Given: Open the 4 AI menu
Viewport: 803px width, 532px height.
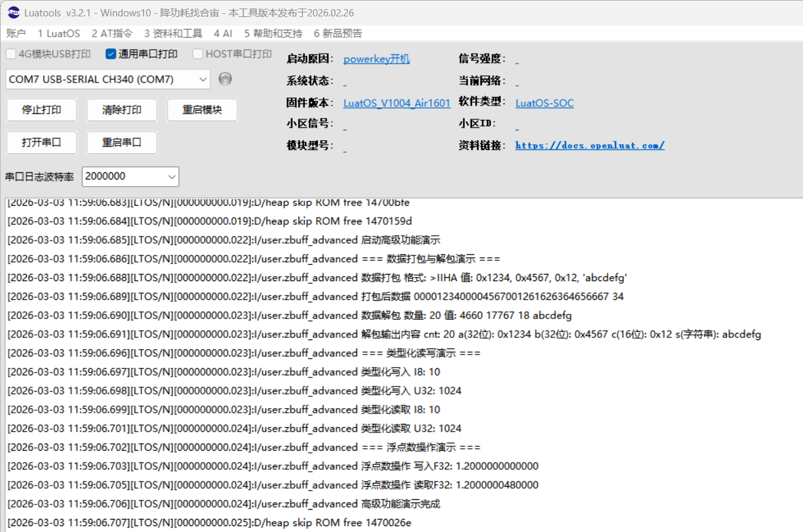Looking at the screenshot, I should click(223, 33).
